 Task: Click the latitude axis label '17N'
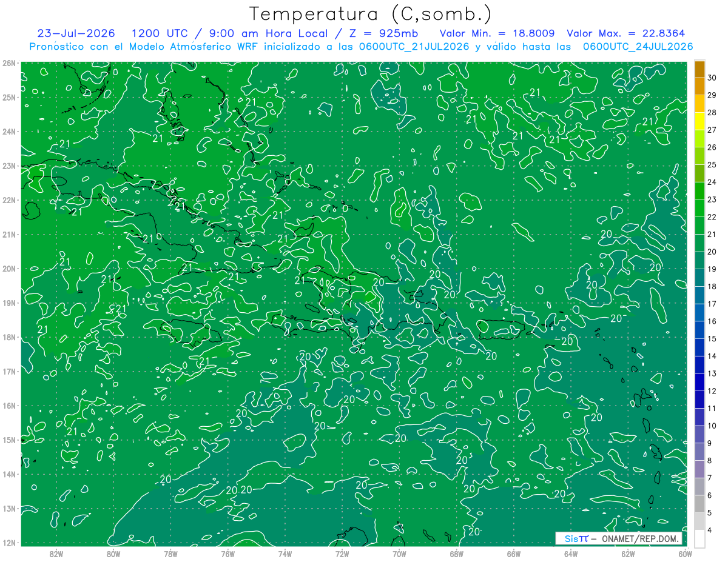pos(8,372)
